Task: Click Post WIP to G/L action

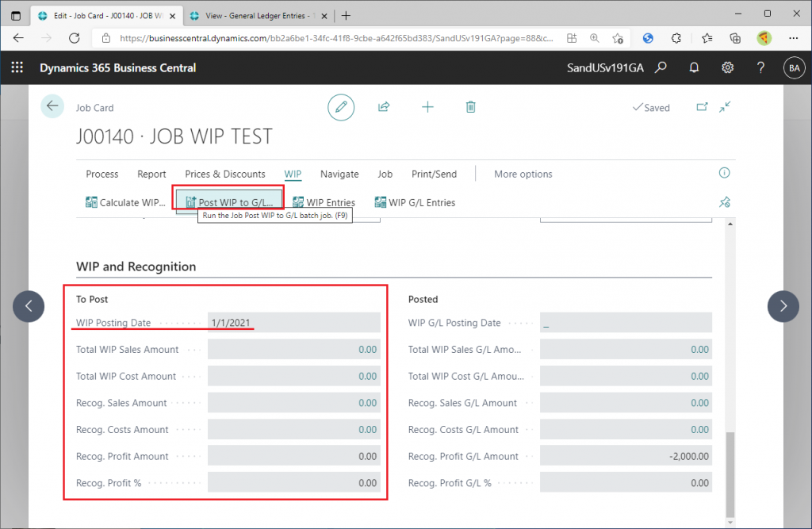Action: (229, 202)
